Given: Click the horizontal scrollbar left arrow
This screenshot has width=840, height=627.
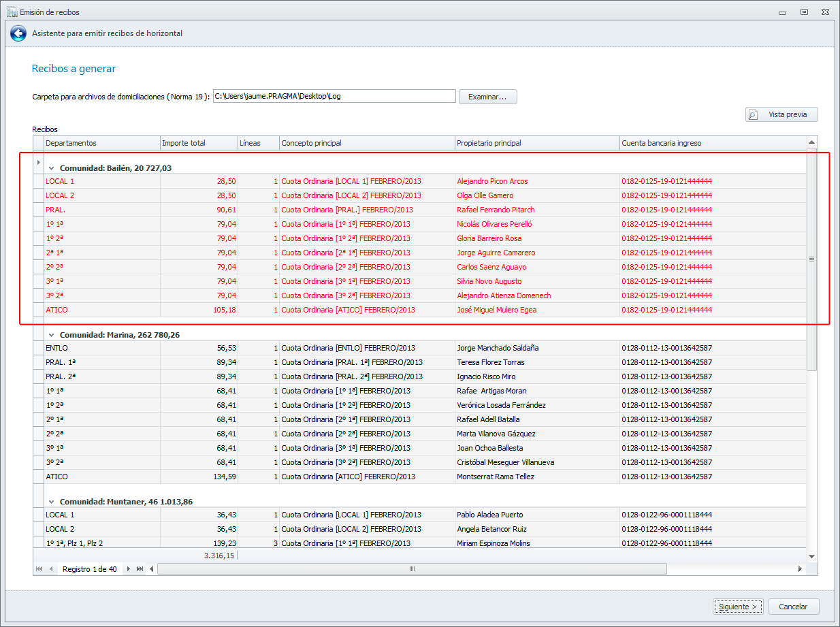Looking at the screenshot, I should tap(151, 569).
